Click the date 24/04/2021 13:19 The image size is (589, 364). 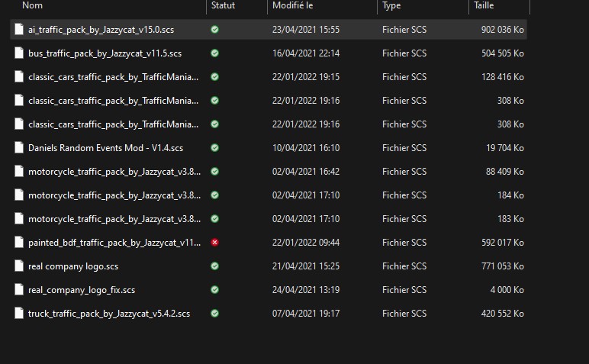click(306, 290)
